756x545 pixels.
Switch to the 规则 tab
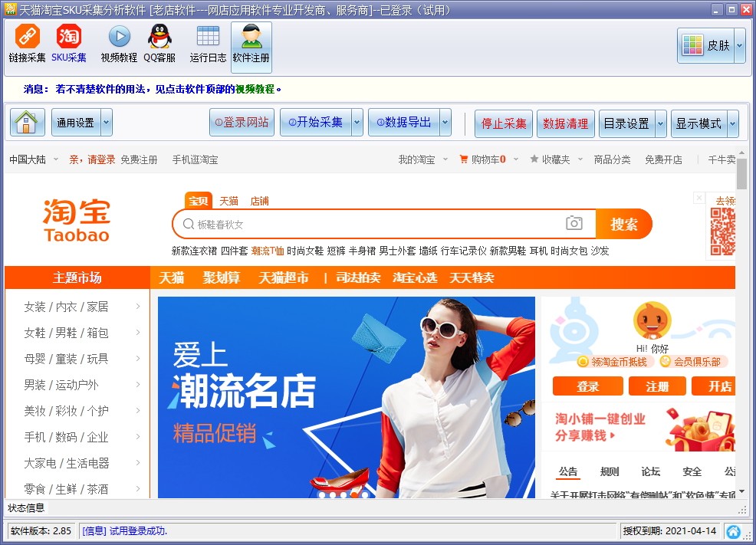coord(610,471)
